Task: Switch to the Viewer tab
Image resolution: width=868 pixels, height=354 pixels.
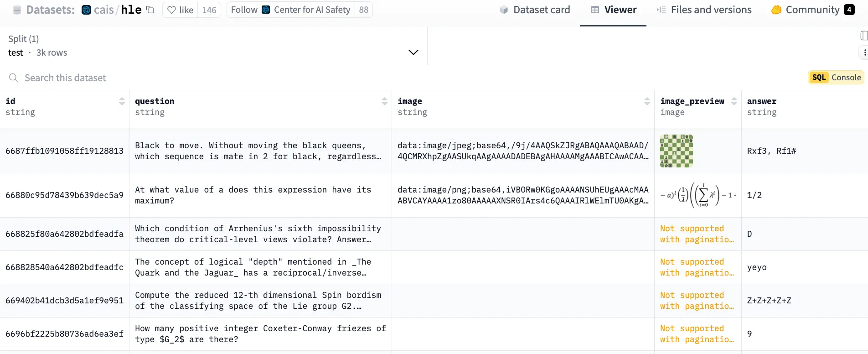Action: (613, 10)
